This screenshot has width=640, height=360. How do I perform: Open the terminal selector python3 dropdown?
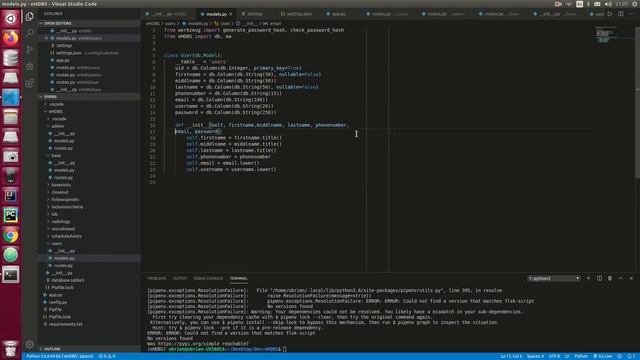click(554, 278)
